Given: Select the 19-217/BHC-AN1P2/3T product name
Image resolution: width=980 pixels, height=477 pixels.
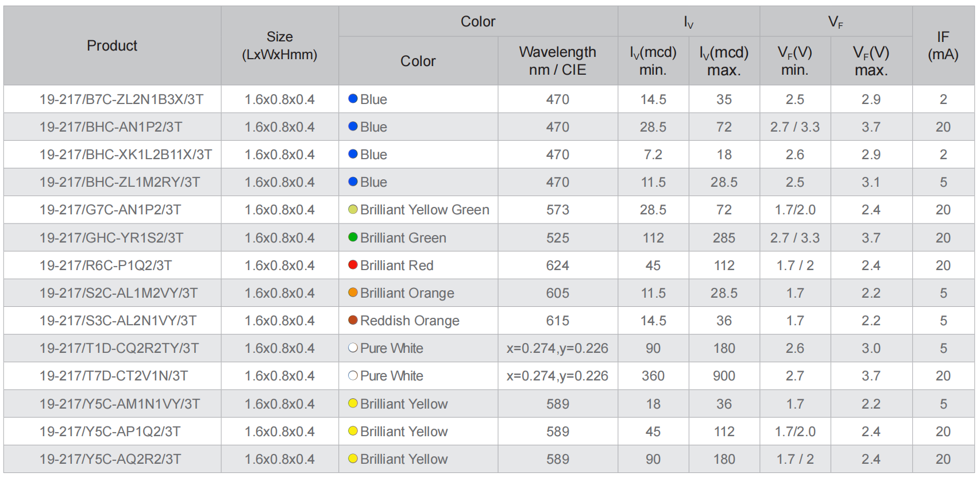Looking at the screenshot, I should (111, 127).
